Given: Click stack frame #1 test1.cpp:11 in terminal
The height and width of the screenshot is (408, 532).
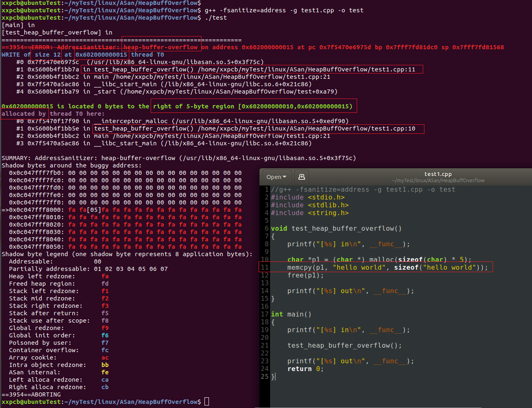Looking at the screenshot, I should [x=216, y=69].
